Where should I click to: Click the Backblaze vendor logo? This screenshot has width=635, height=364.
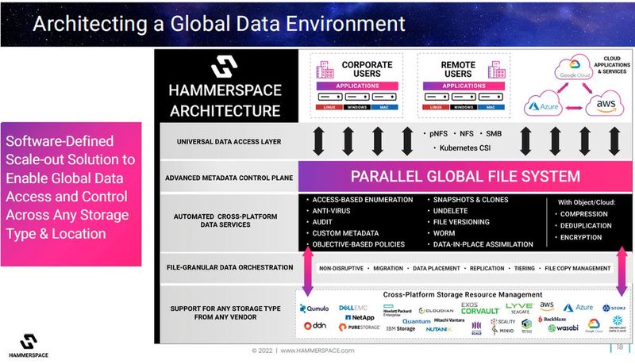552,319
